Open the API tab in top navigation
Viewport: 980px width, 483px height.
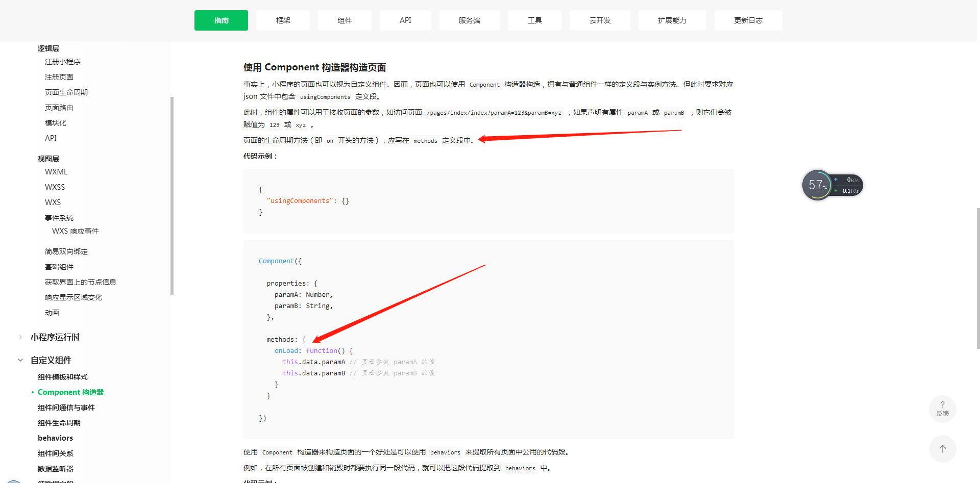pyautogui.click(x=405, y=20)
